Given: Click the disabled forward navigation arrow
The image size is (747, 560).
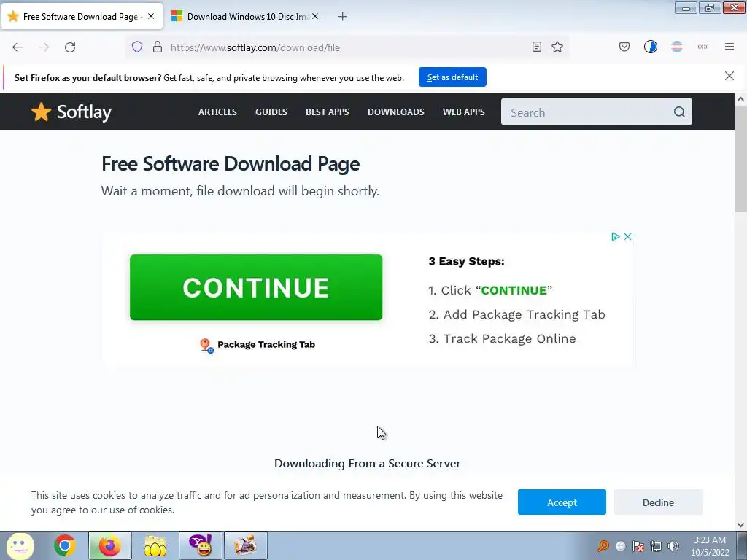Looking at the screenshot, I should tap(44, 47).
